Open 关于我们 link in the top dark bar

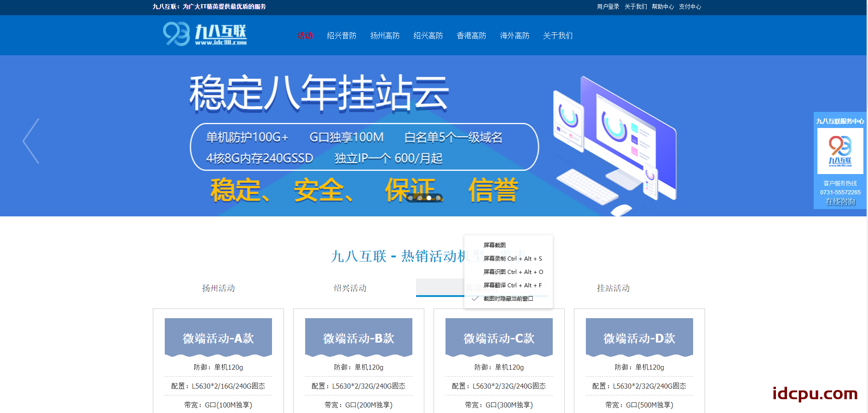tap(636, 6)
